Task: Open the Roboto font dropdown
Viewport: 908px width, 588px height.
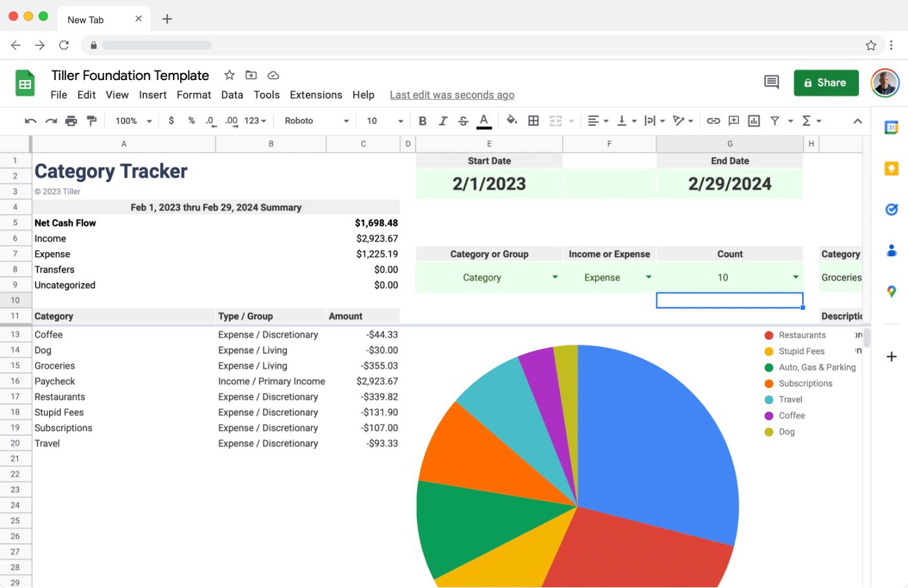Action: point(317,121)
